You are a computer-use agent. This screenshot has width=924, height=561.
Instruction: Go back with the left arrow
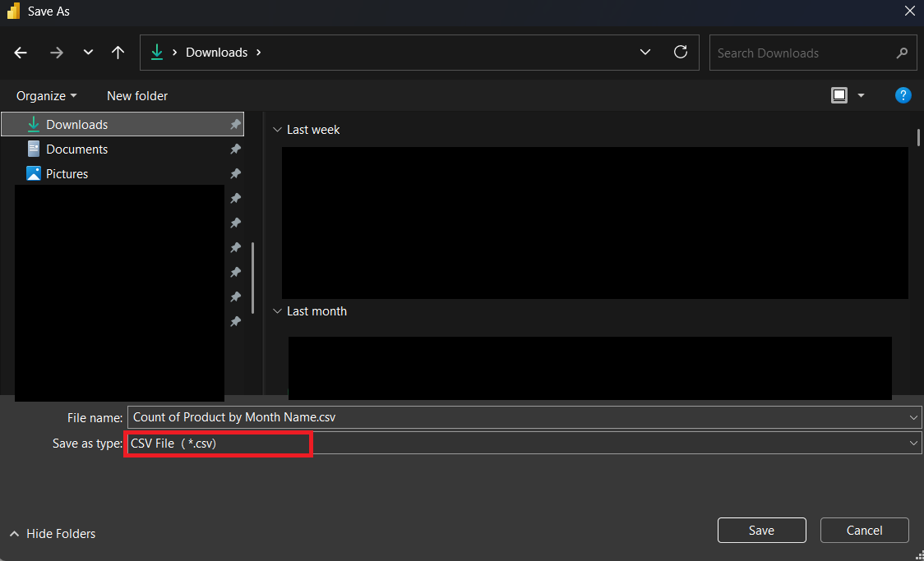(21, 53)
